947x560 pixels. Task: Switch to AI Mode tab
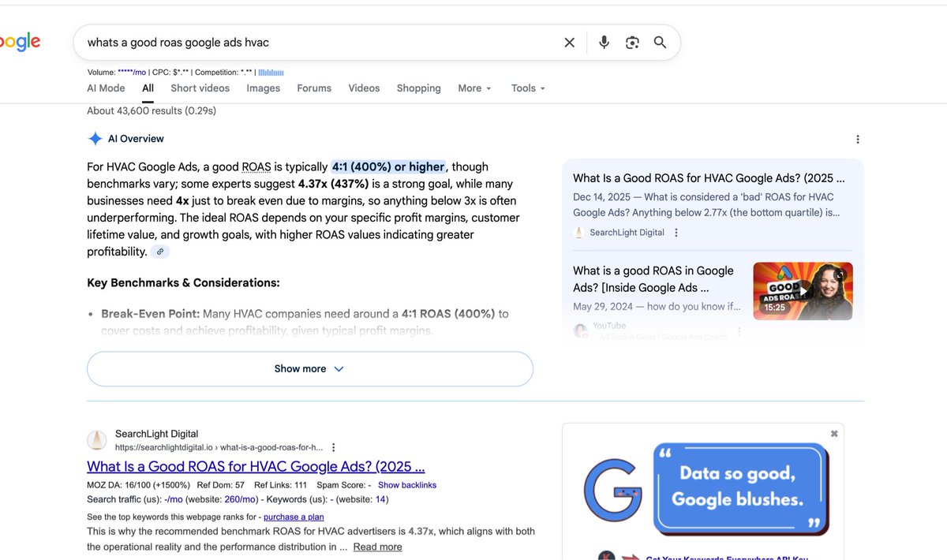(x=106, y=88)
